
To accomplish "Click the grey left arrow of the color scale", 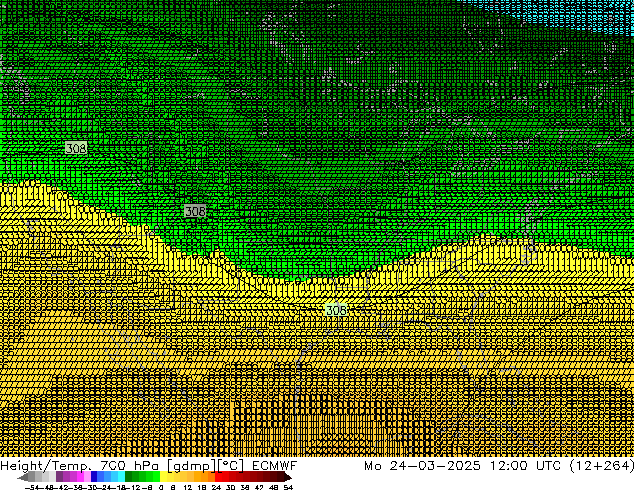I will click(23, 477).
